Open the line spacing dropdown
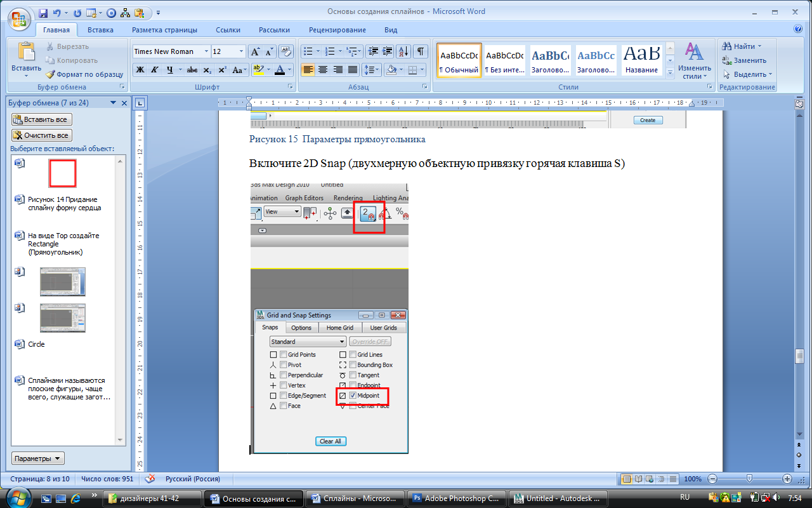 point(372,70)
